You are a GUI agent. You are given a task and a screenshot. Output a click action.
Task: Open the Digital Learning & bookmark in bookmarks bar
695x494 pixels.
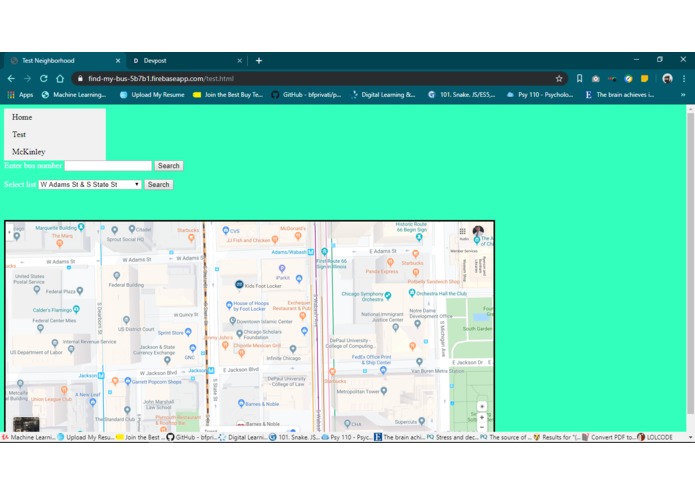click(x=383, y=94)
